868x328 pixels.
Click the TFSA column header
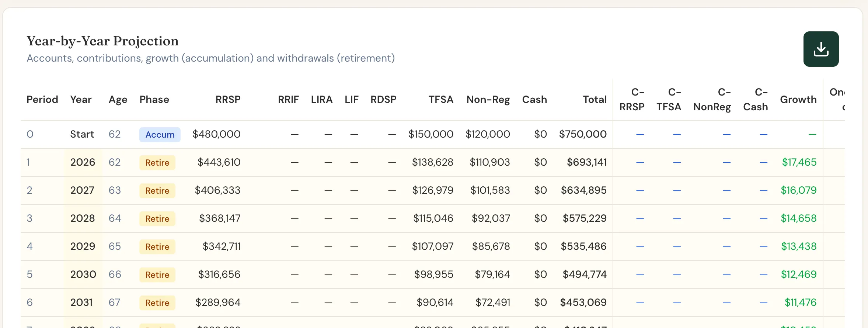pyautogui.click(x=441, y=100)
